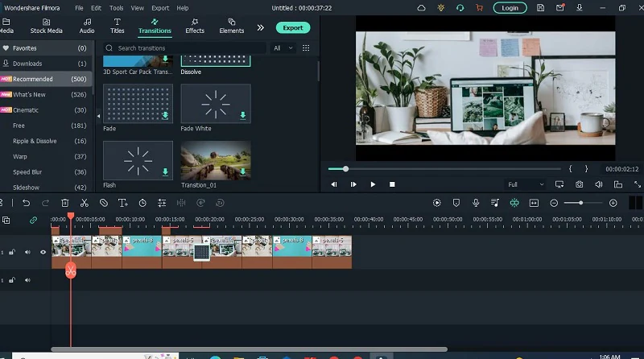
Task: Hide the first video track with eye icon
Action: tap(43, 252)
